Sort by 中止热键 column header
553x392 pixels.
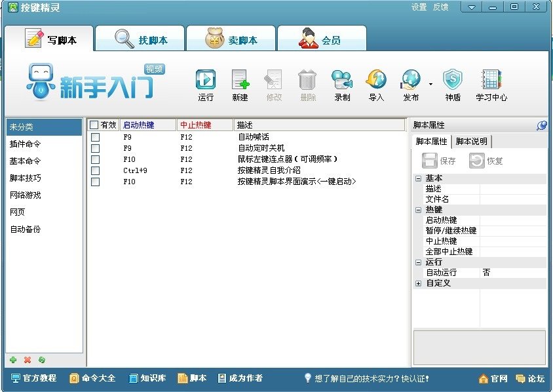pyautogui.click(x=205, y=125)
